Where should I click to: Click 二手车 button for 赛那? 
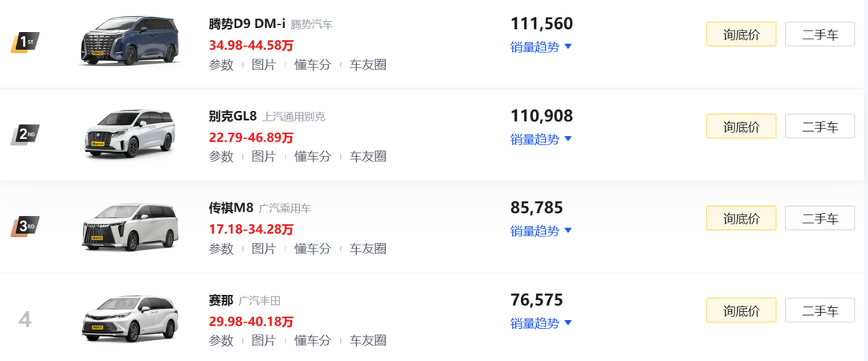[x=820, y=310]
